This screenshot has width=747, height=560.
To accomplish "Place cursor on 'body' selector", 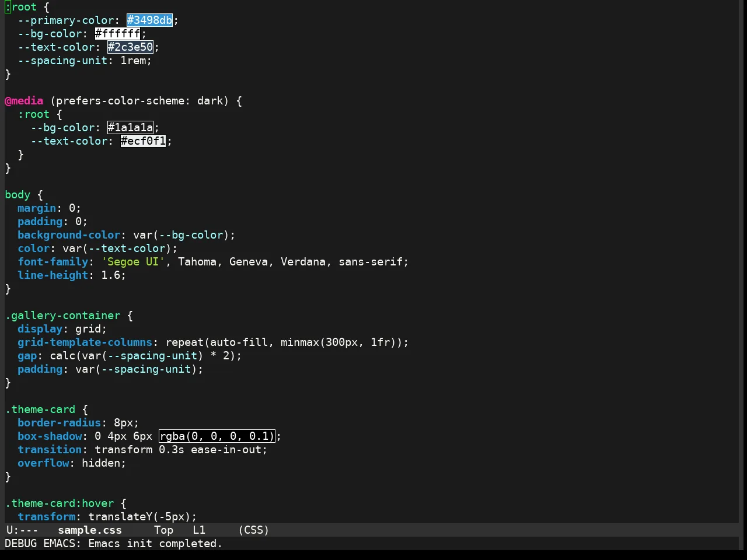I will 18,195.
